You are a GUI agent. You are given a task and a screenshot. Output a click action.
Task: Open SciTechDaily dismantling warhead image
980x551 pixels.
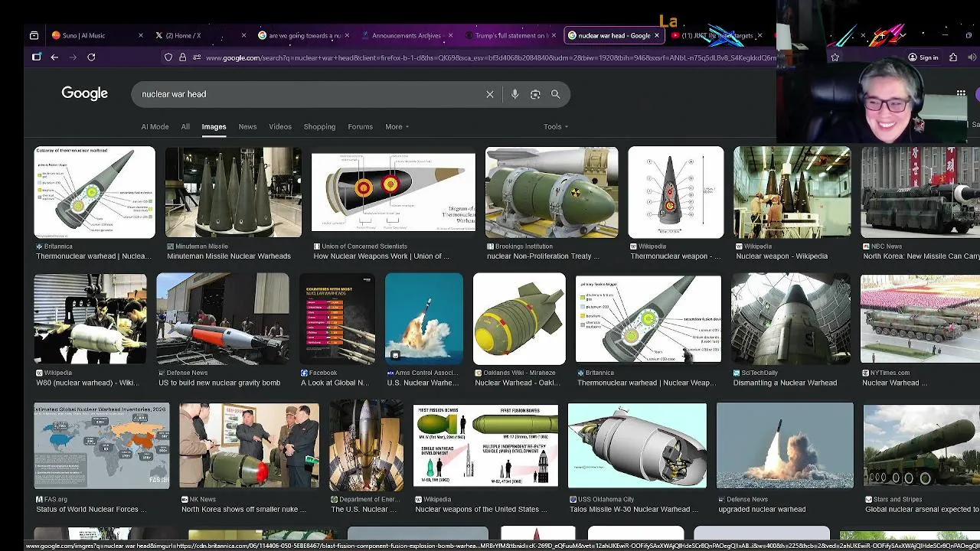tap(791, 318)
